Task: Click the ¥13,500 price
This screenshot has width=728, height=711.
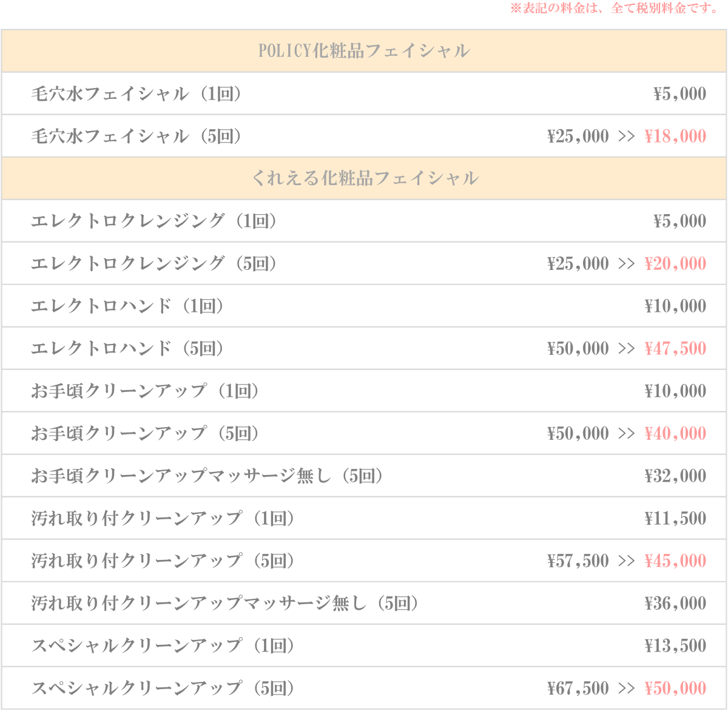Action: [675, 646]
